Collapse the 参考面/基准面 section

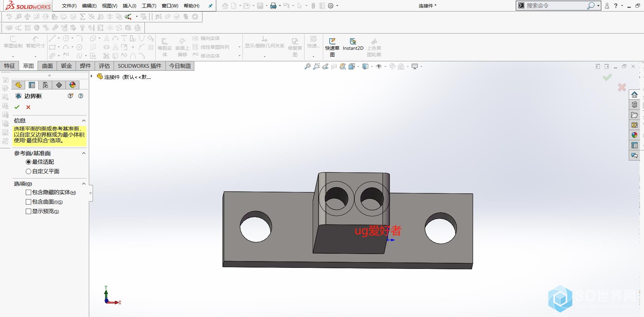tap(84, 153)
